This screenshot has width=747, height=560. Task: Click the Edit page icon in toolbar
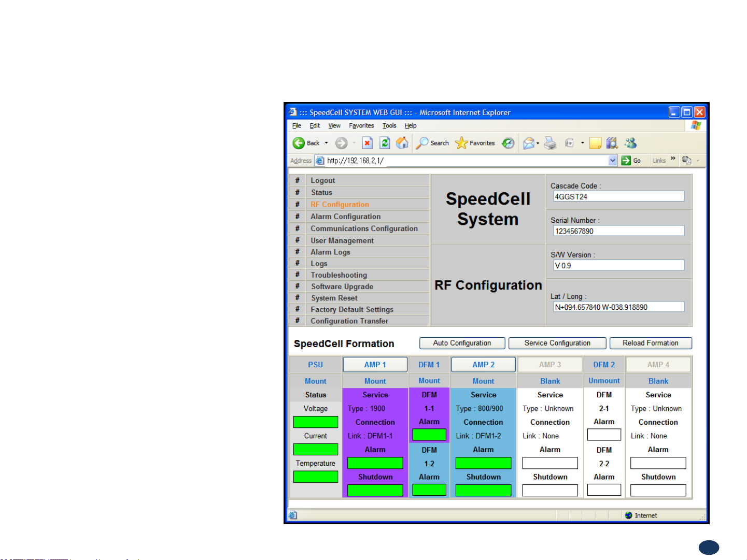pos(570,143)
